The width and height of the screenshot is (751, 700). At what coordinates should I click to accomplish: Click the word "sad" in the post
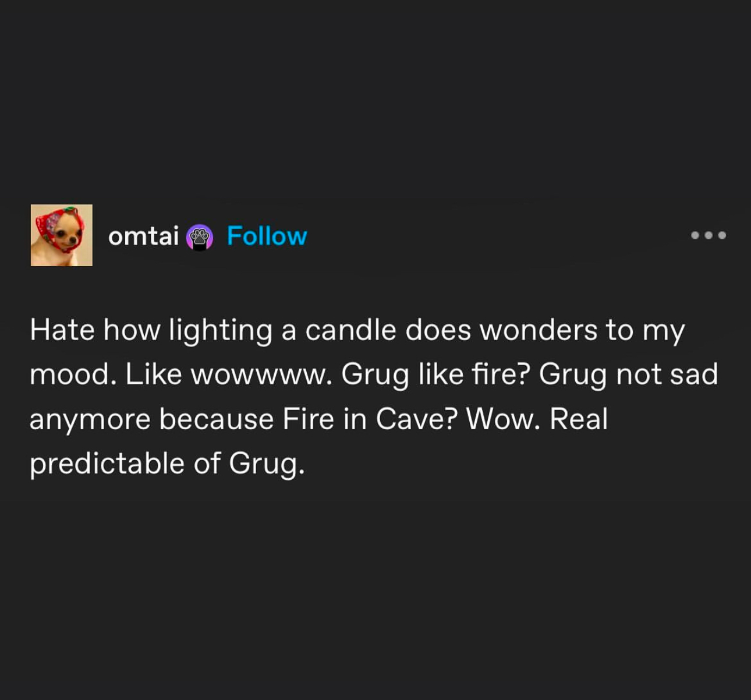click(x=693, y=374)
